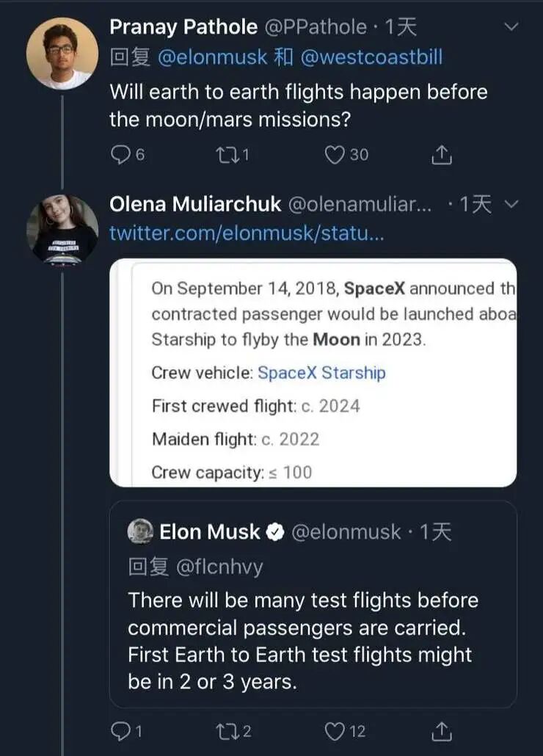543x756 pixels.
Task: Open @westcoastbill mention link
Action: click(x=371, y=57)
